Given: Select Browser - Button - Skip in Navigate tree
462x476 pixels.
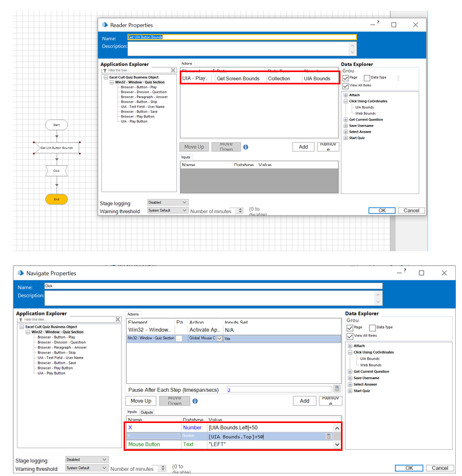Looking at the screenshot, I should [57, 352].
